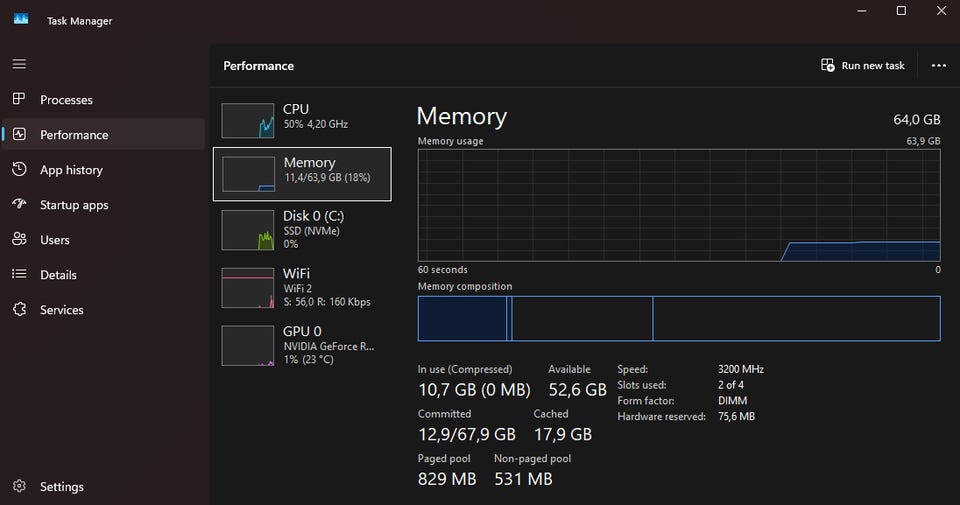This screenshot has height=505, width=960.
Task: Select the CPU performance graph
Action: coord(248,120)
